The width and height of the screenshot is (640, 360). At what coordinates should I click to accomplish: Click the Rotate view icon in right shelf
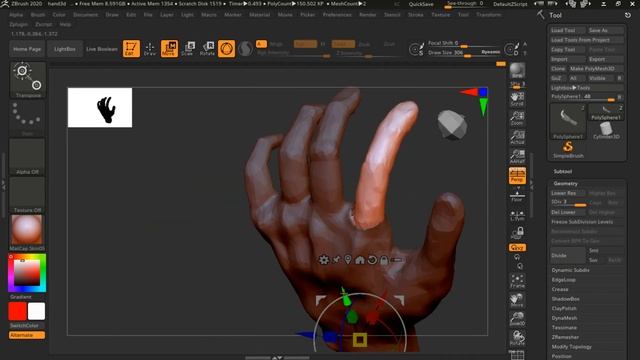coord(517,338)
